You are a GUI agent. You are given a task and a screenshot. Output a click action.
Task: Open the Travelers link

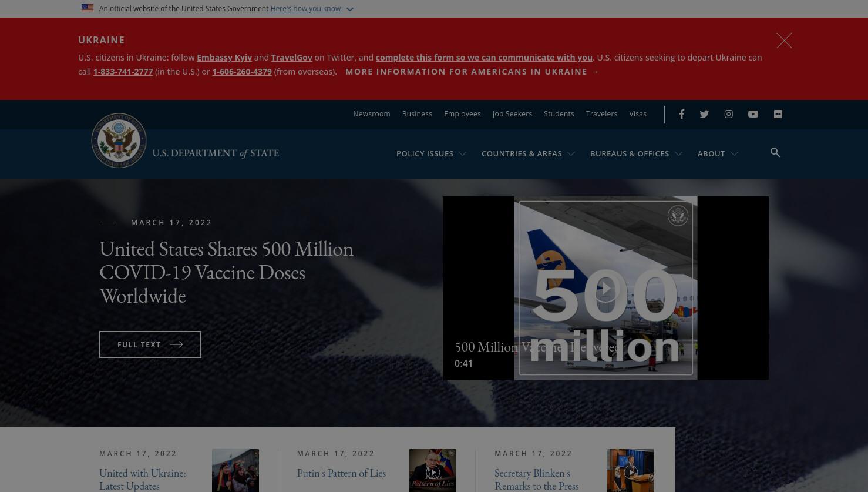(601, 114)
